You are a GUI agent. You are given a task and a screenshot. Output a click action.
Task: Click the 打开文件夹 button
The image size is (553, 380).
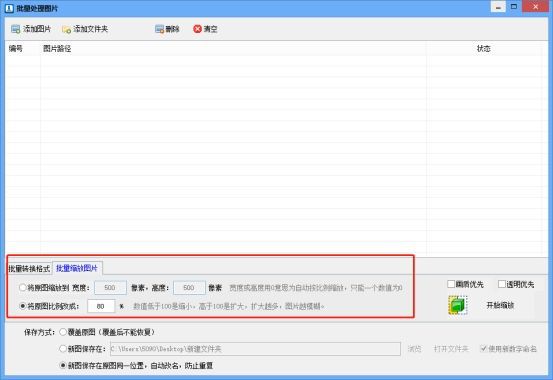[x=451, y=349]
